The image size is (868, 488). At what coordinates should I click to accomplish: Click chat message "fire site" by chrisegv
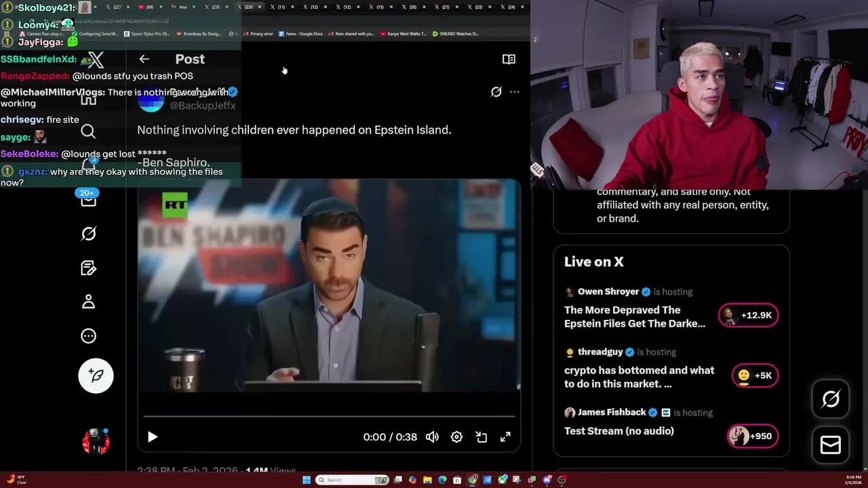[x=63, y=119]
